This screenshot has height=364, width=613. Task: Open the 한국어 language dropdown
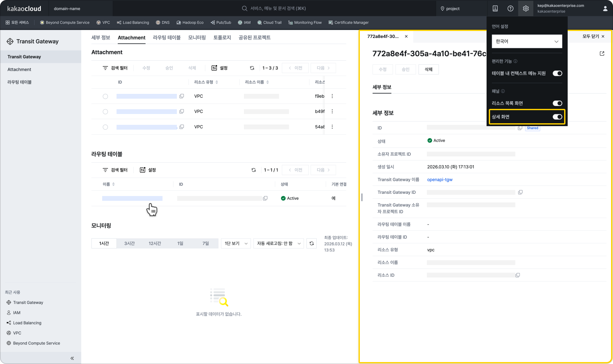pyautogui.click(x=526, y=42)
